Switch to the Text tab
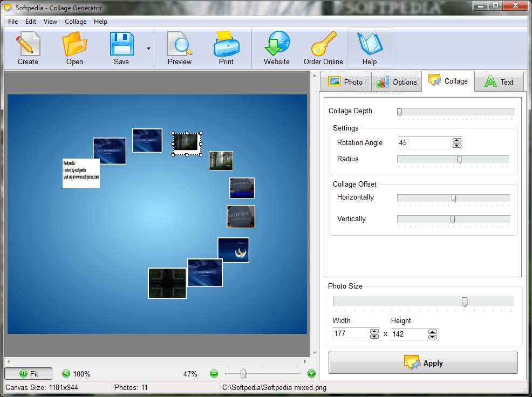 tap(499, 81)
